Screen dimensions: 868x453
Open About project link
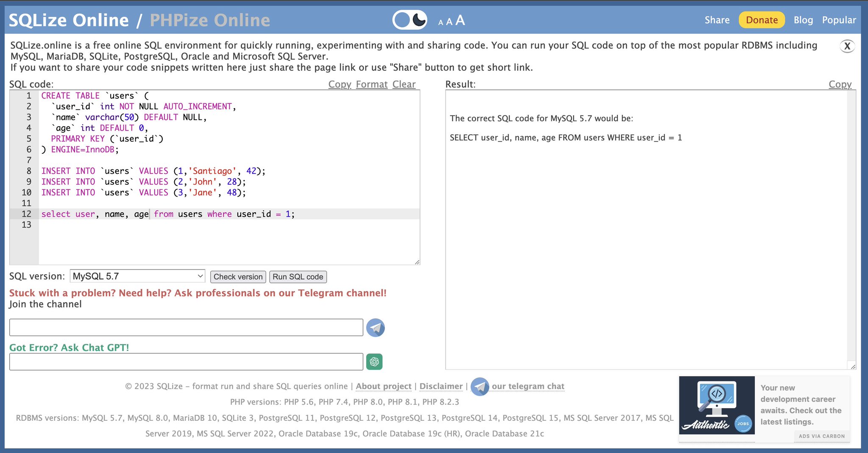[384, 386]
